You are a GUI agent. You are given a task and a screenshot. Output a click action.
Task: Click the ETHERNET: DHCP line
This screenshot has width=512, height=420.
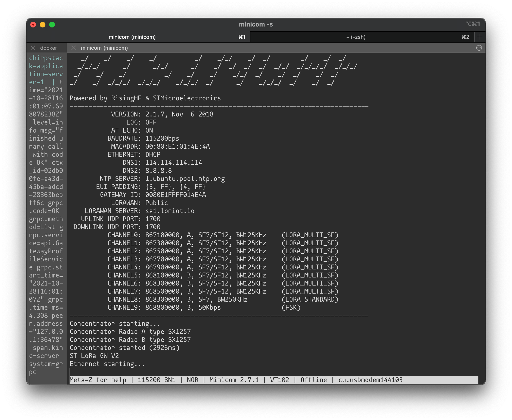tap(134, 154)
